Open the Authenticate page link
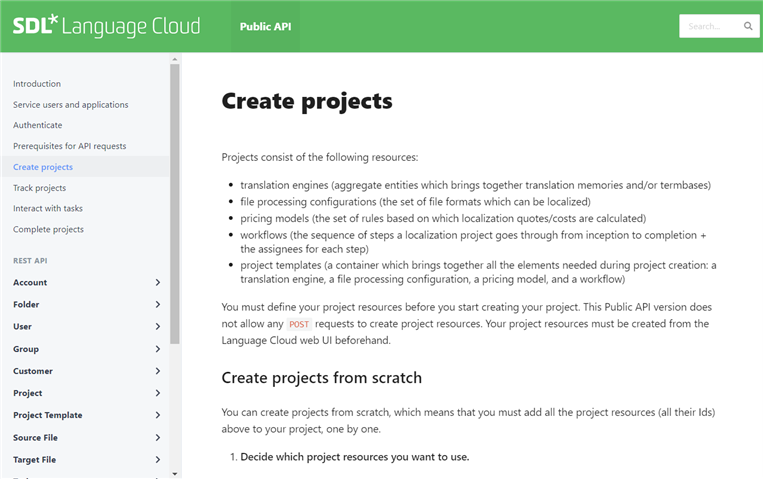The width and height of the screenshot is (763, 479). point(37,125)
